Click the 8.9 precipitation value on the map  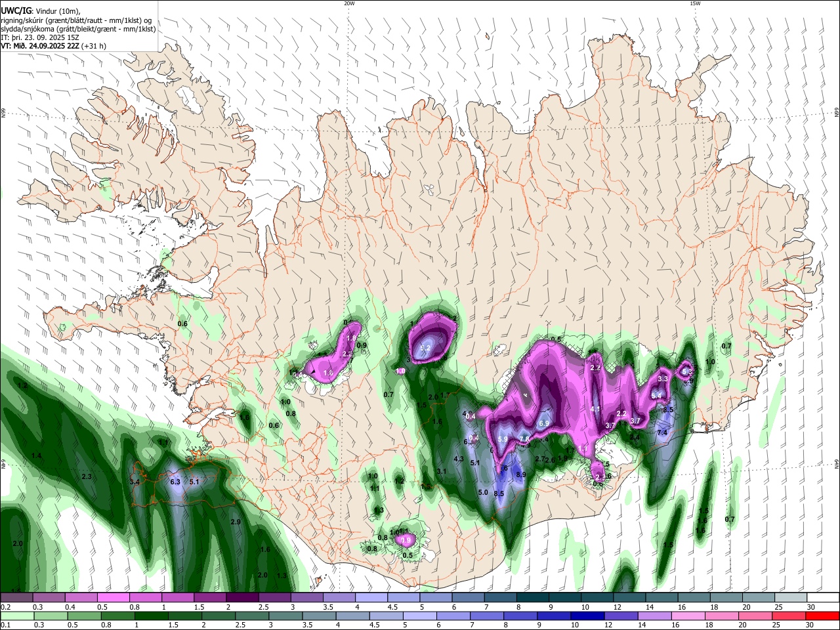(521, 474)
